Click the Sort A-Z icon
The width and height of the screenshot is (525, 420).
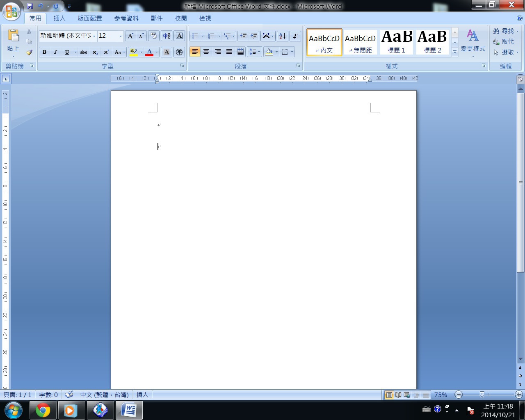282,36
